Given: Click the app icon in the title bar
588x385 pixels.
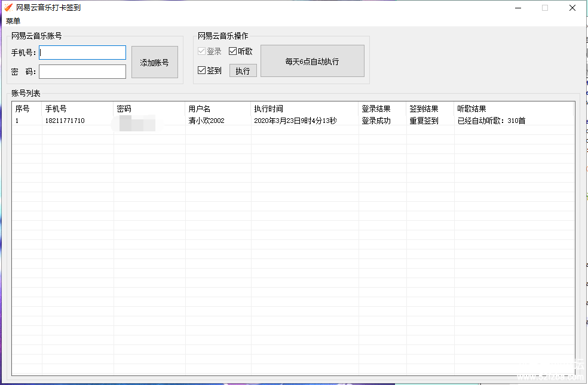Looking at the screenshot, I should click(8, 7).
